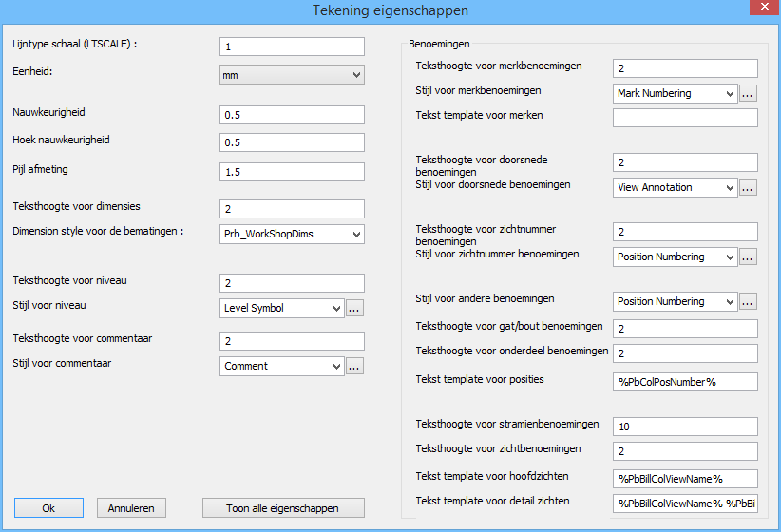Click the Annuleren button
This screenshot has height=532, width=781.
tap(131, 507)
